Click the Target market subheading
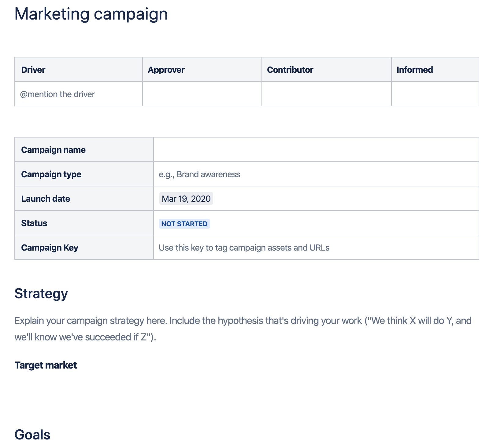Viewport: 504px width, 448px height. pyautogui.click(x=46, y=365)
